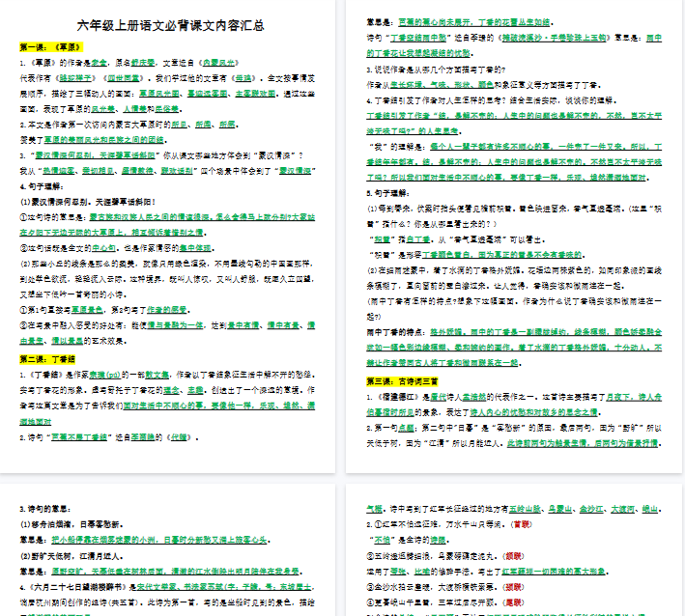The height and width of the screenshot is (616, 685).
Task: Click the green answer 作者的感受
Action: [x=167, y=310]
